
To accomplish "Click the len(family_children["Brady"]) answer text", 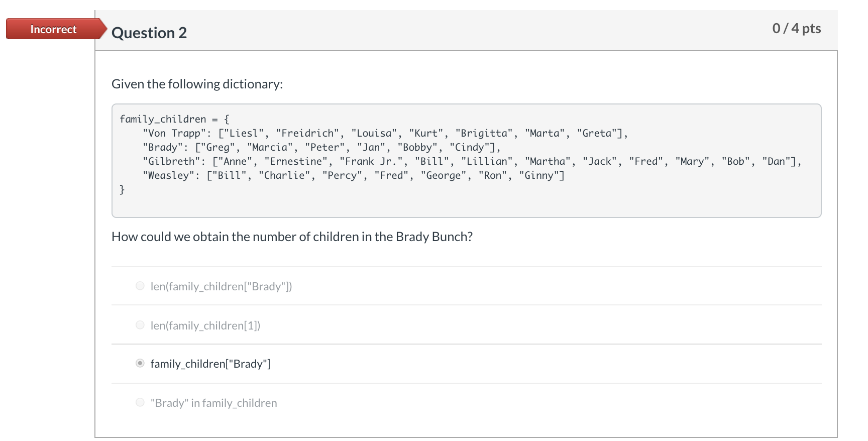I will pos(221,286).
